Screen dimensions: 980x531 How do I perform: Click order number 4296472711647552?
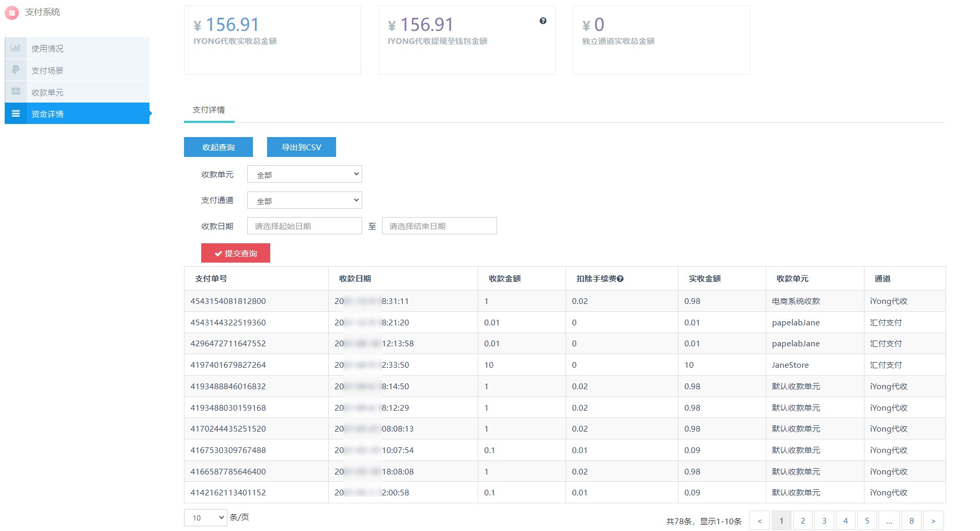pos(228,344)
